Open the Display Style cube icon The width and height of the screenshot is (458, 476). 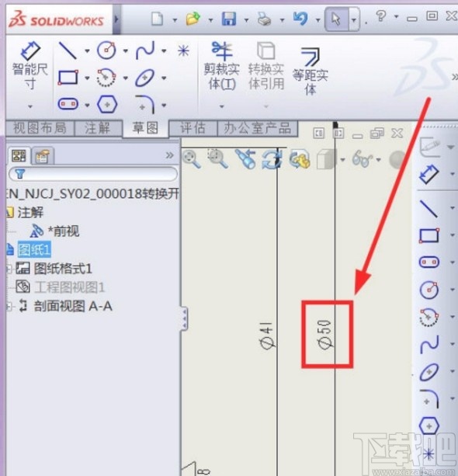(327, 159)
